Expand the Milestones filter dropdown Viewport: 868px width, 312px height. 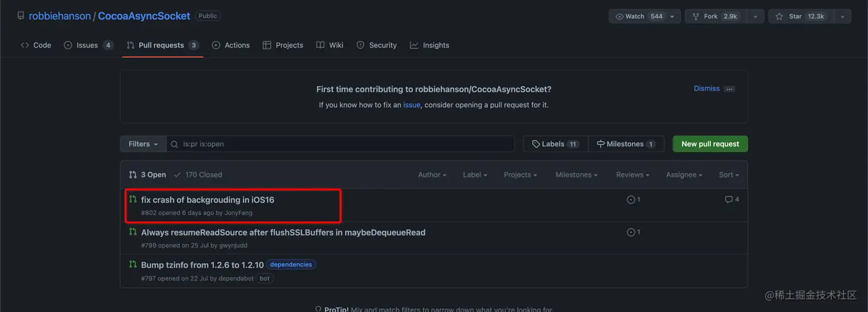(x=576, y=175)
